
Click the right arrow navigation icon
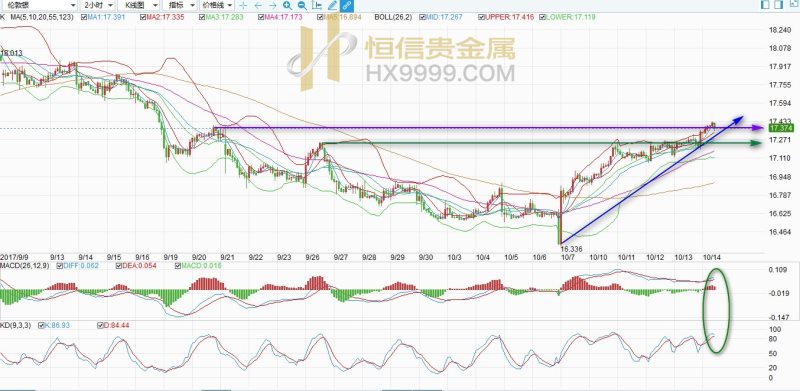click(x=273, y=6)
